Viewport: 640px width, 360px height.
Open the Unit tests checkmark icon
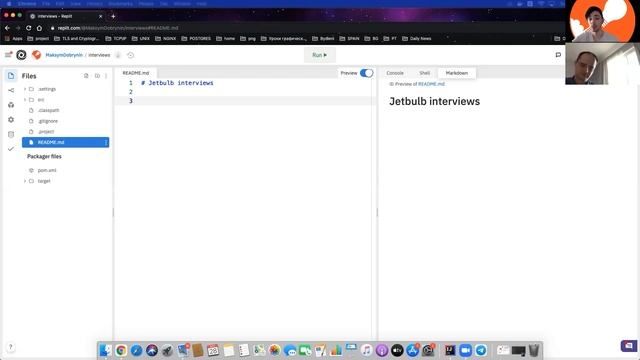coord(11,149)
